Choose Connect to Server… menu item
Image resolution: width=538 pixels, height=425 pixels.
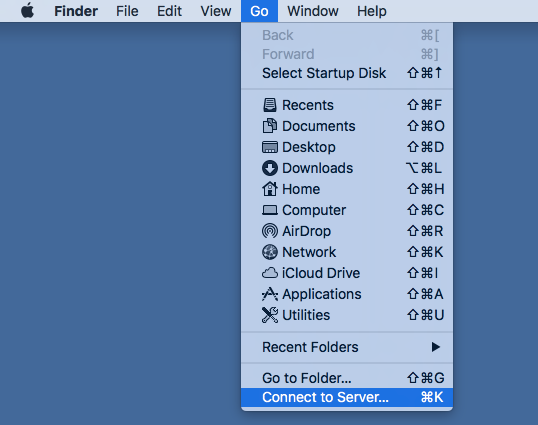point(347,397)
